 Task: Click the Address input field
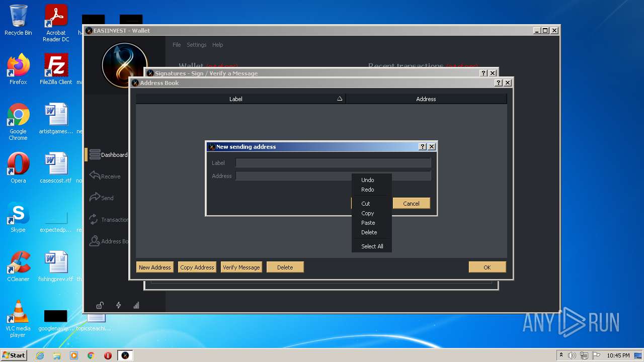(x=333, y=176)
